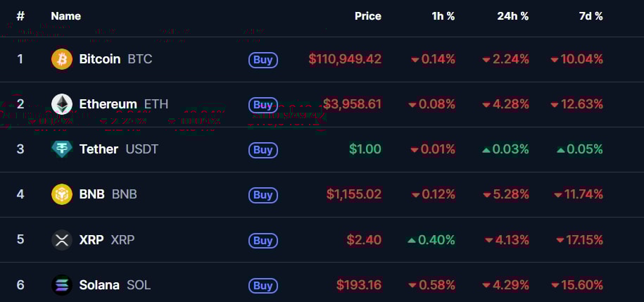This screenshot has height=302, width=644.
Task: Click the yellow BNB logo icon
Action: point(62,194)
